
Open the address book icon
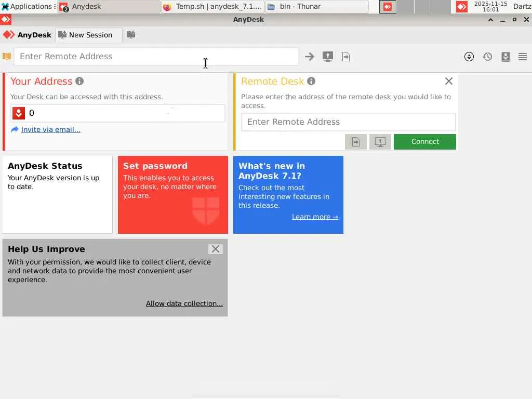(506, 57)
